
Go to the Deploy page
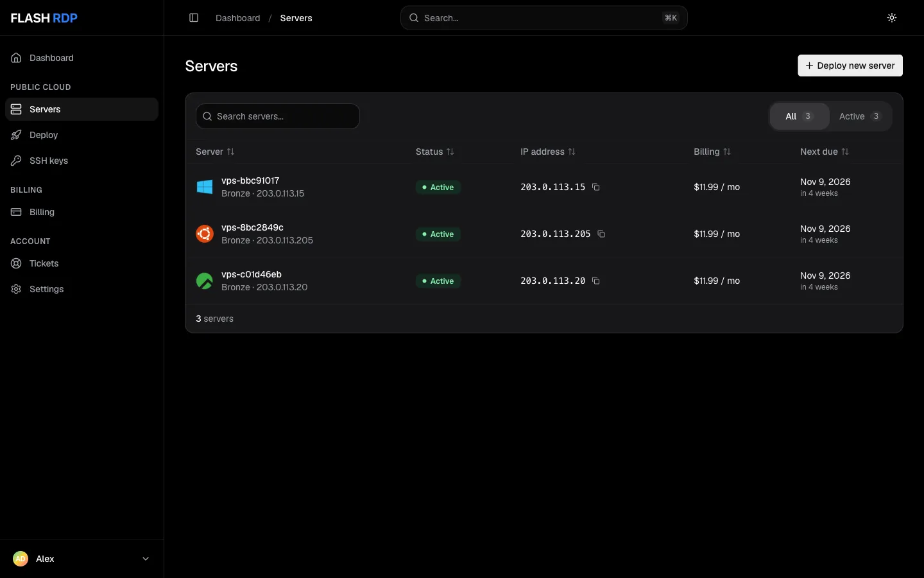point(81,135)
